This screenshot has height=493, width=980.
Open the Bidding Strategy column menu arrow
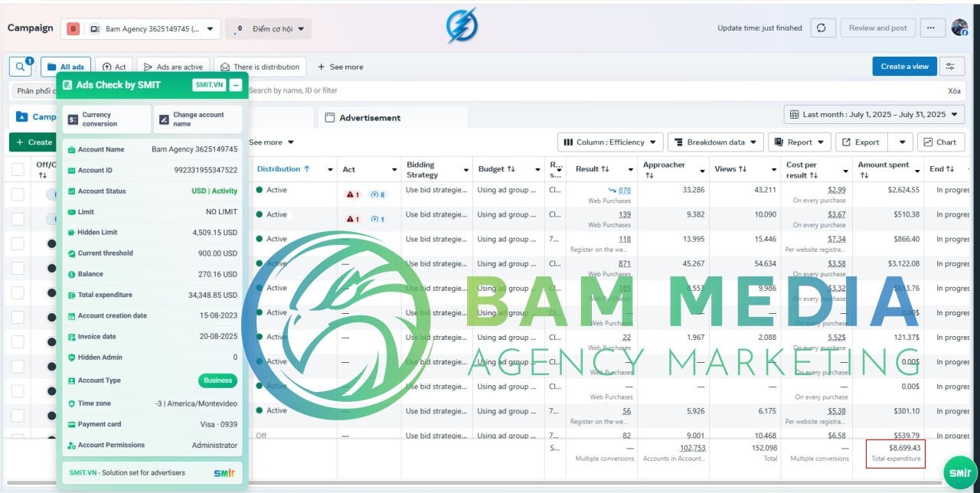(465, 170)
